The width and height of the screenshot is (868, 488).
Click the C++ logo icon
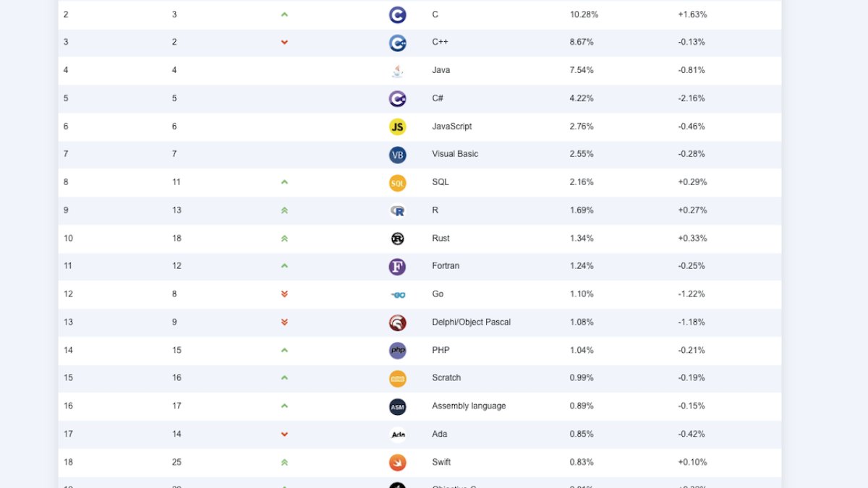pyautogui.click(x=397, y=43)
